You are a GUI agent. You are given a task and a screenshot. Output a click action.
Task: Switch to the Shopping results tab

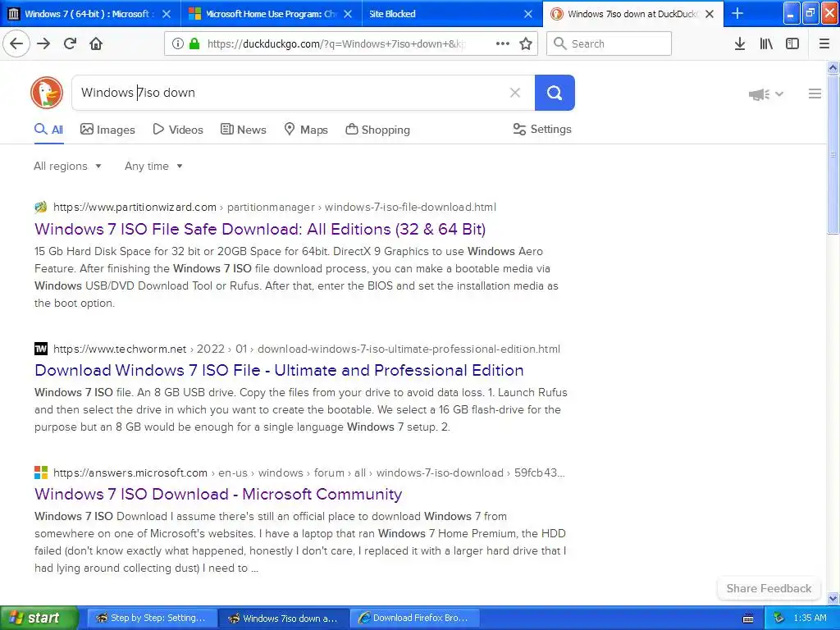point(377,130)
